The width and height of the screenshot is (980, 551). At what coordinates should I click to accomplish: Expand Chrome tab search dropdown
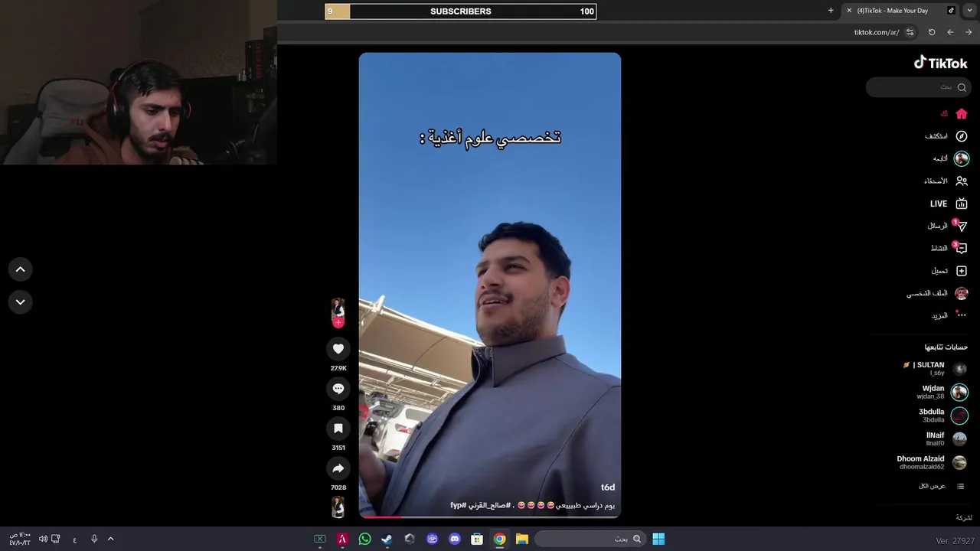pyautogui.click(x=970, y=11)
